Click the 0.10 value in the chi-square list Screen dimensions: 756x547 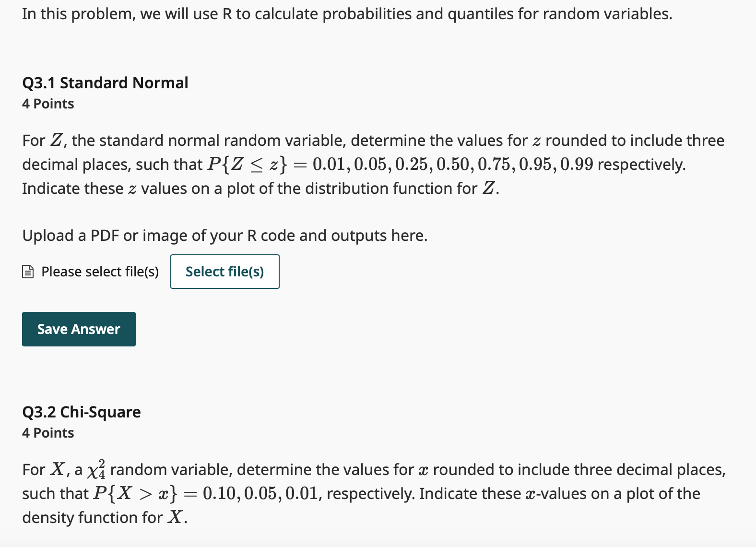tap(221, 494)
